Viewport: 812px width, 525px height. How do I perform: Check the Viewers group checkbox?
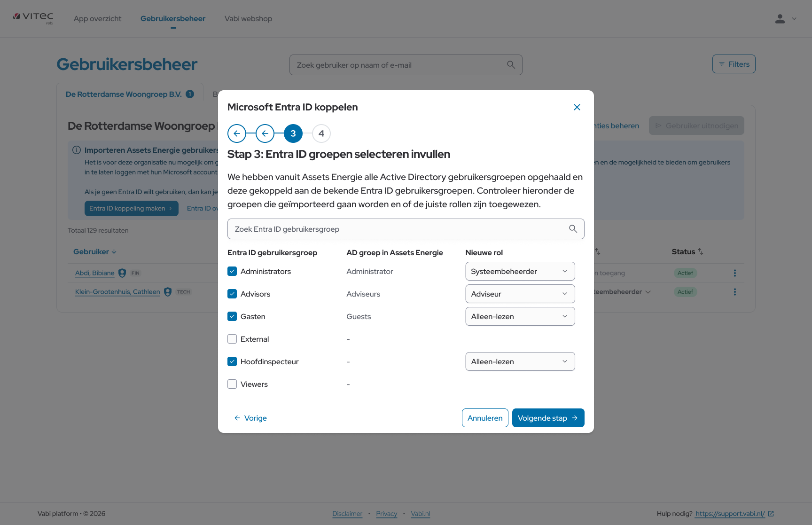point(232,384)
